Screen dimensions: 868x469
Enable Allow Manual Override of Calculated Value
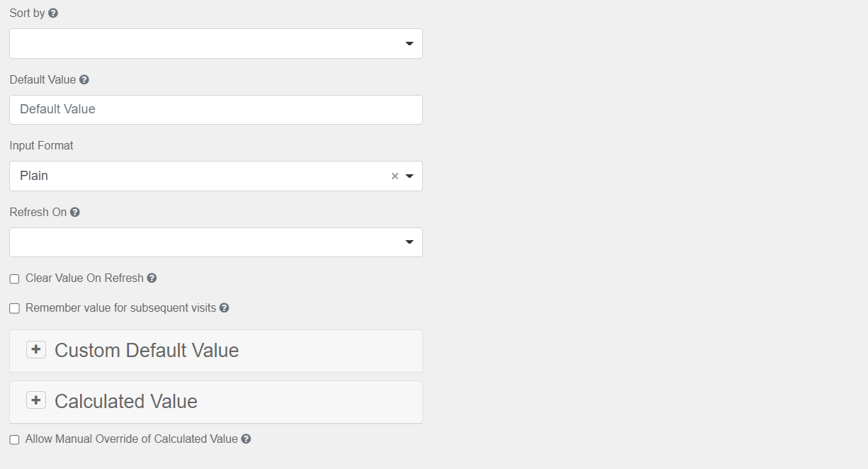point(14,439)
